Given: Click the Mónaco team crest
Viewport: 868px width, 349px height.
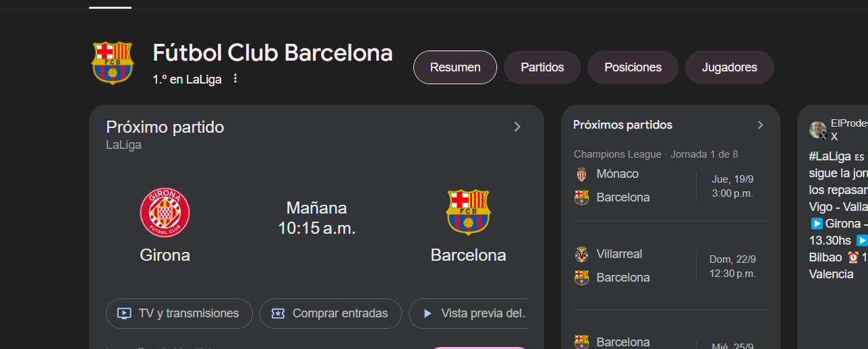Looking at the screenshot, I should click(581, 174).
